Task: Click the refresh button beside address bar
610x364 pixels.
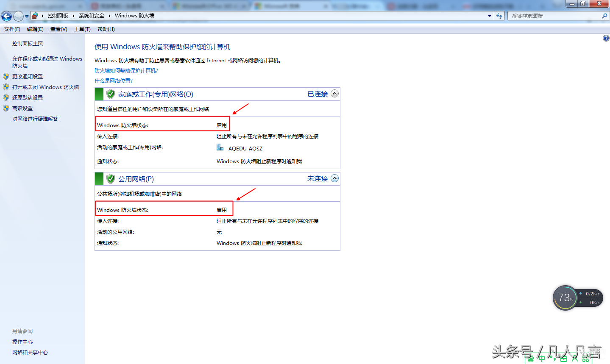Action: click(499, 16)
